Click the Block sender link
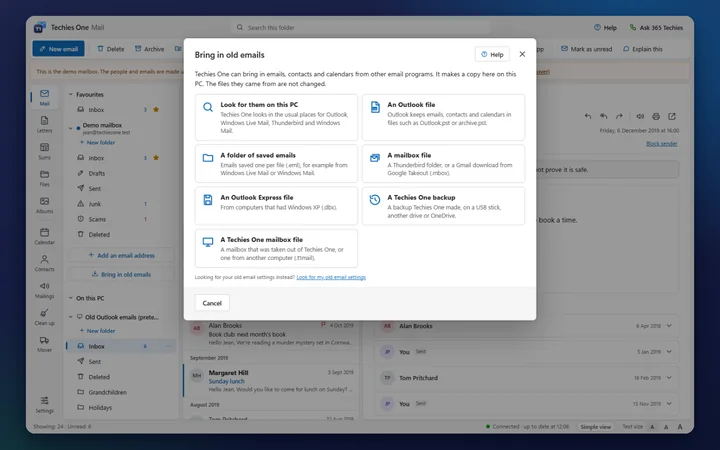The image size is (720, 450). coord(662,144)
